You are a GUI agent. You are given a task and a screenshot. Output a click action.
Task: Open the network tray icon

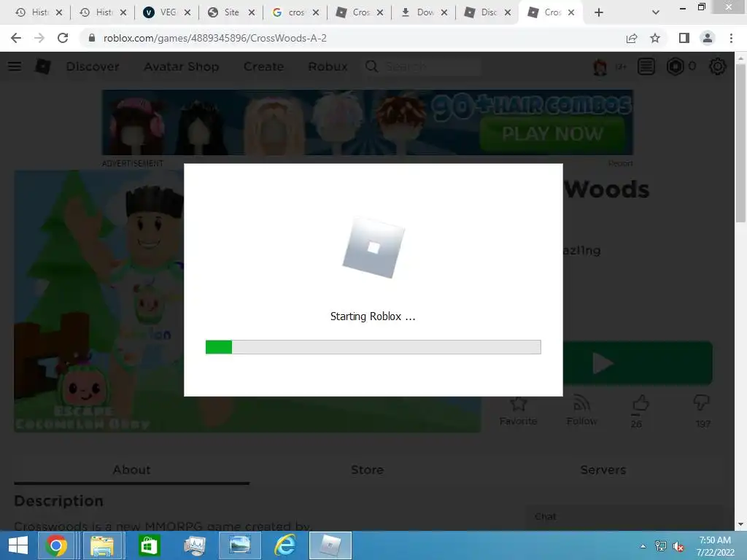pyautogui.click(x=661, y=546)
